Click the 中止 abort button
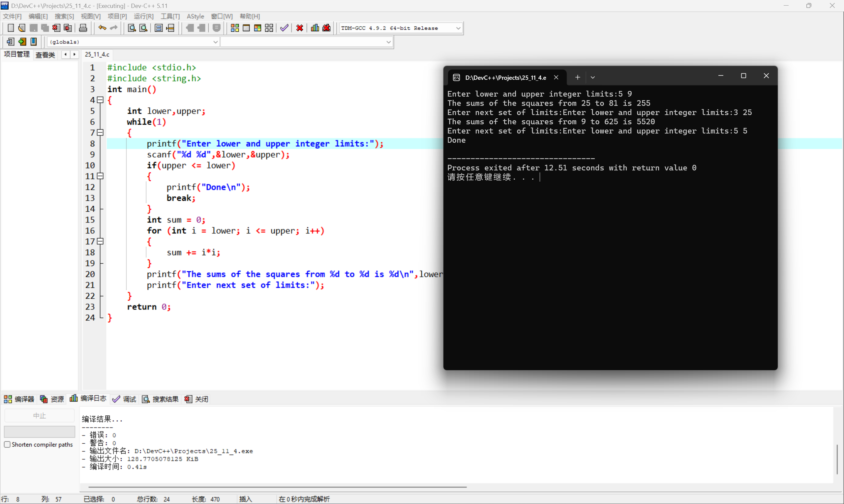Screen dimensions: 844x504 [40, 415]
